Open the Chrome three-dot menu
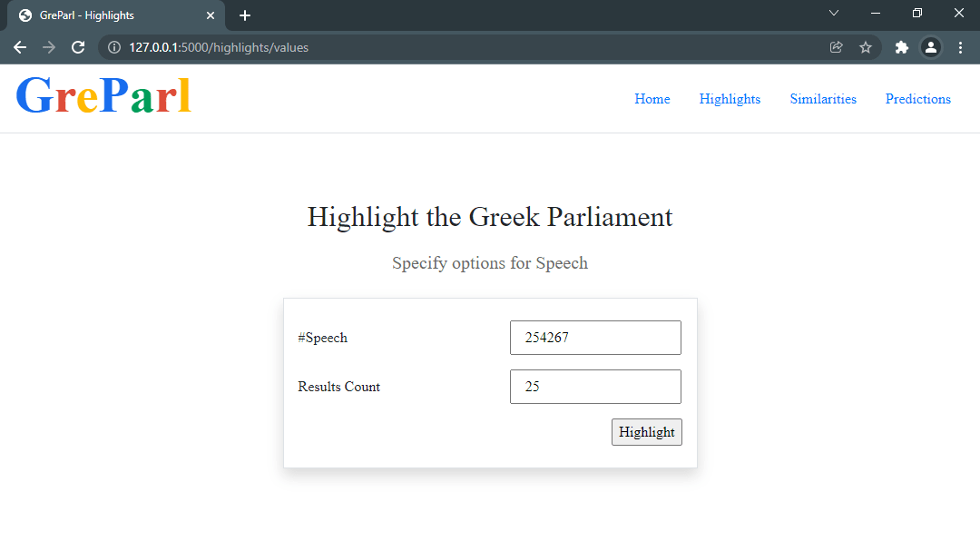This screenshot has width=980, height=551. (961, 47)
